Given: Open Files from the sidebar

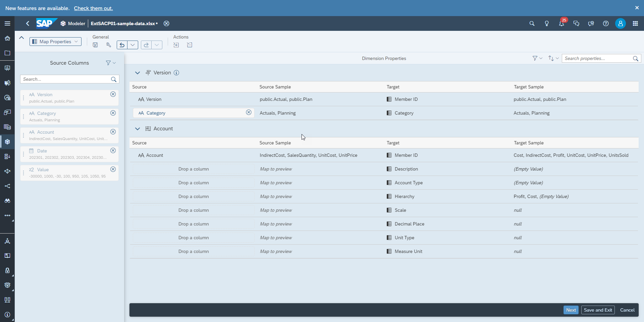Looking at the screenshot, I should [7, 53].
